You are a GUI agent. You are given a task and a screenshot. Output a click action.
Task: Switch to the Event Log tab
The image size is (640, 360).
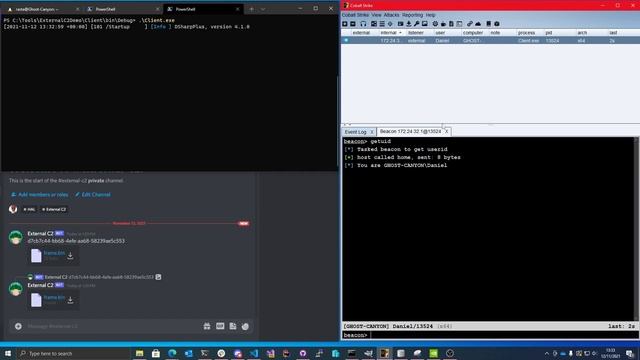tap(356, 132)
